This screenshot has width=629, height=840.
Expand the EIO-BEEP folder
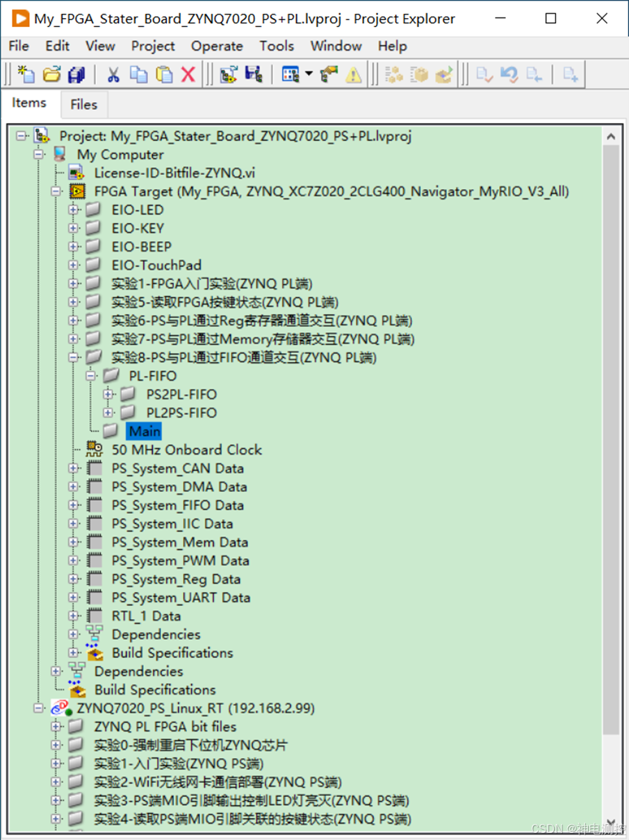pos(73,247)
